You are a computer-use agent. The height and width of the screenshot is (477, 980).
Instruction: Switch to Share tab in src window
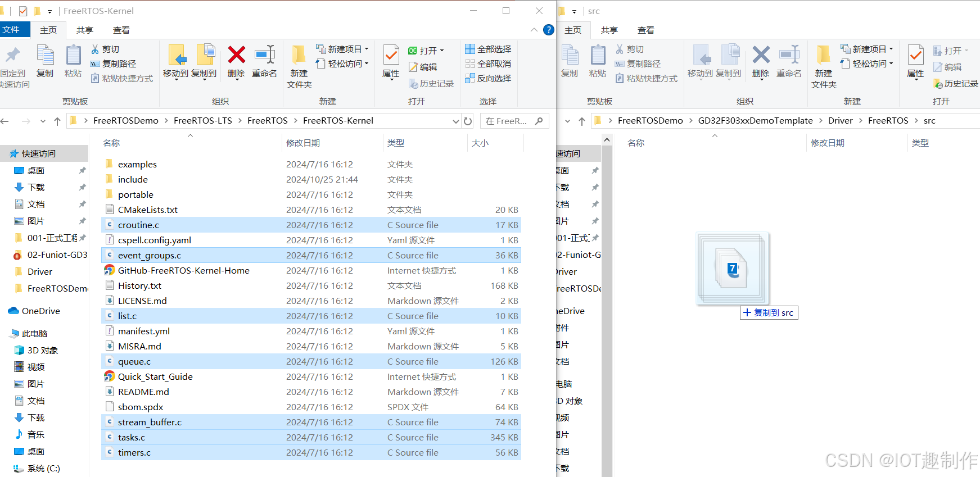609,30
